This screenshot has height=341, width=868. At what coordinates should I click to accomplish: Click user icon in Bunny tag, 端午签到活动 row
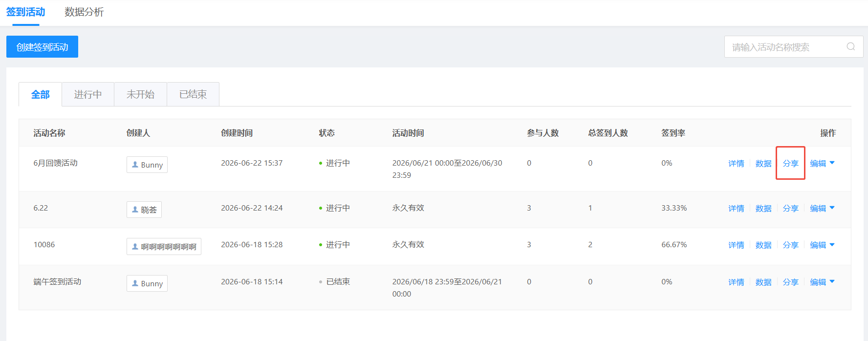(x=135, y=283)
